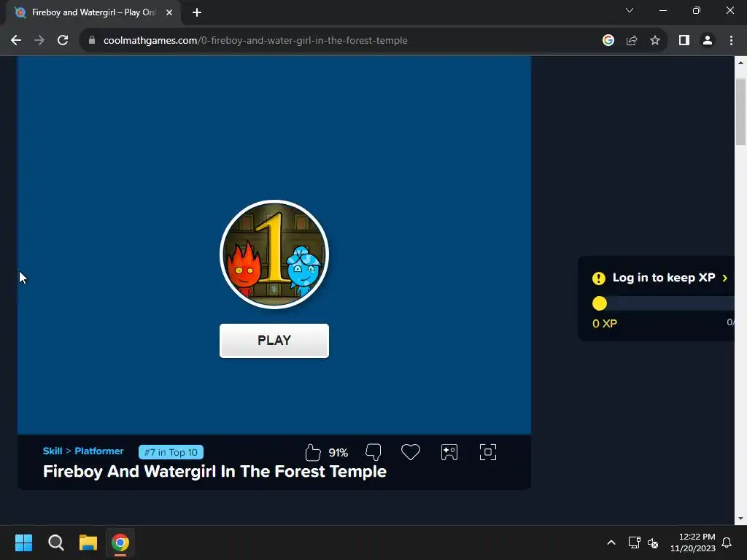747x560 pixels.
Task: Click the muted volume tray icon
Action: pos(653,542)
